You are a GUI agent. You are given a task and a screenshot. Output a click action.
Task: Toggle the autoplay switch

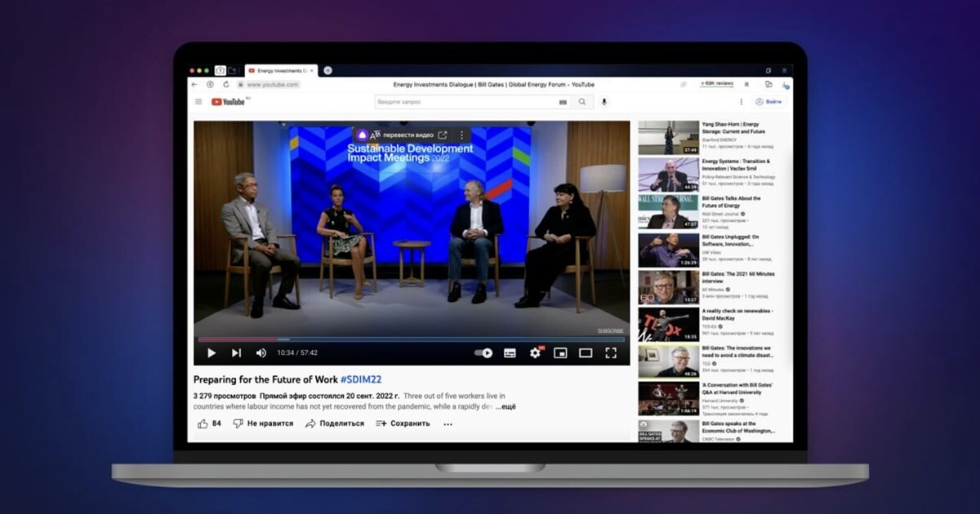click(483, 353)
